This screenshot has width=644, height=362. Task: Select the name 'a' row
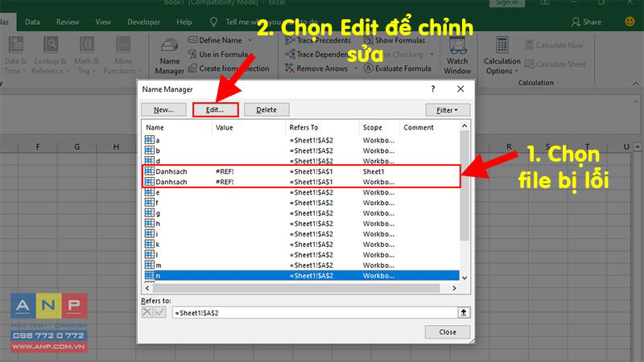301,140
